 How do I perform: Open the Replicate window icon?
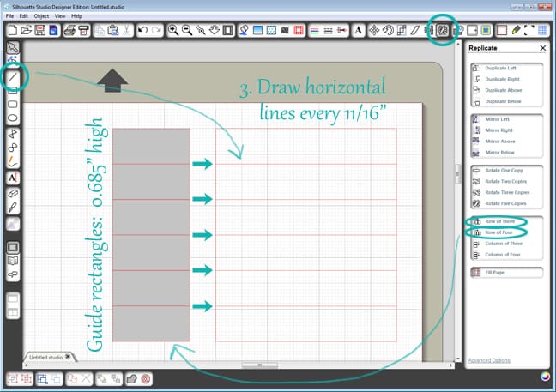coord(443,31)
